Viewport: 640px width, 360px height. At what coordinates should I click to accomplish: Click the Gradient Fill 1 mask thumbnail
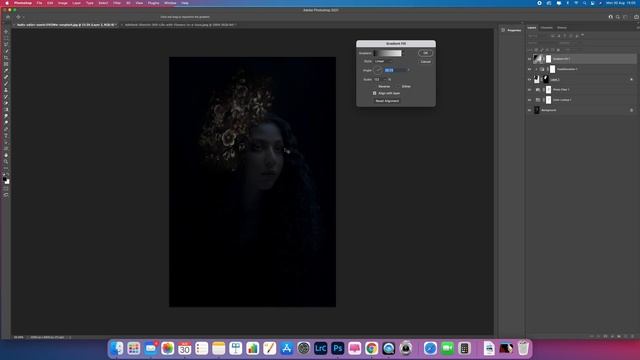(549, 59)
